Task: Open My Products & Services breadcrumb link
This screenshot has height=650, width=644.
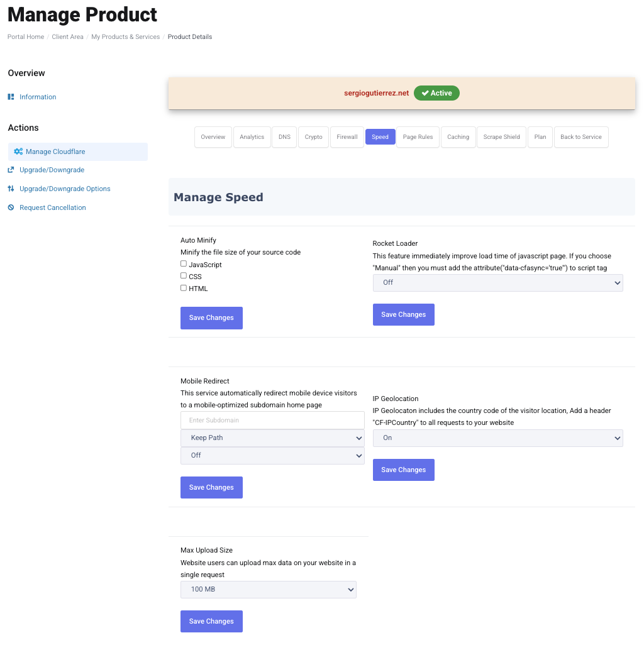Action: coord(125,37)
